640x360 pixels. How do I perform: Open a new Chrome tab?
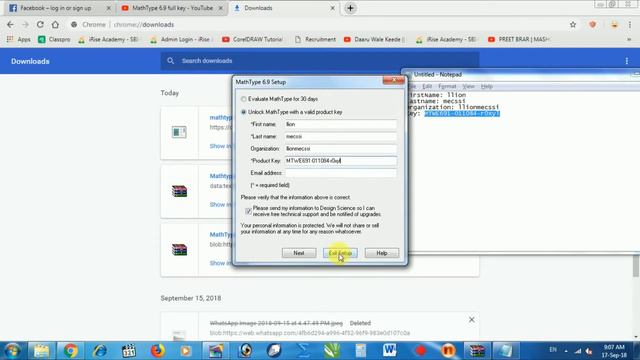point(350,8)
